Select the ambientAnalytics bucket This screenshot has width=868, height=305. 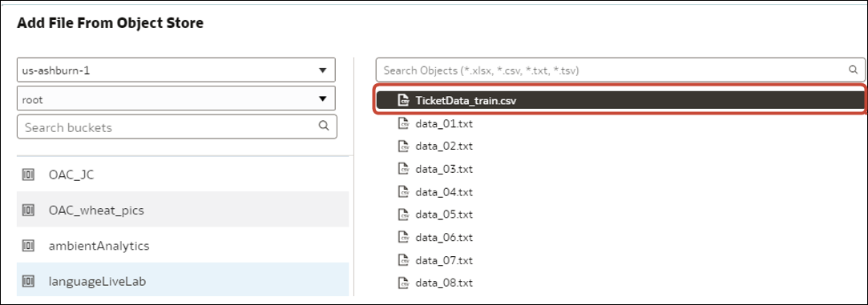183,245
